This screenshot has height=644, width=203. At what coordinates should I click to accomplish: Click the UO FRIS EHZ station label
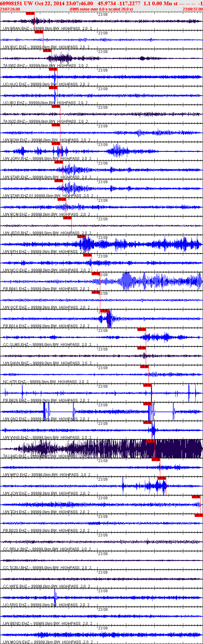click(15, 605)
